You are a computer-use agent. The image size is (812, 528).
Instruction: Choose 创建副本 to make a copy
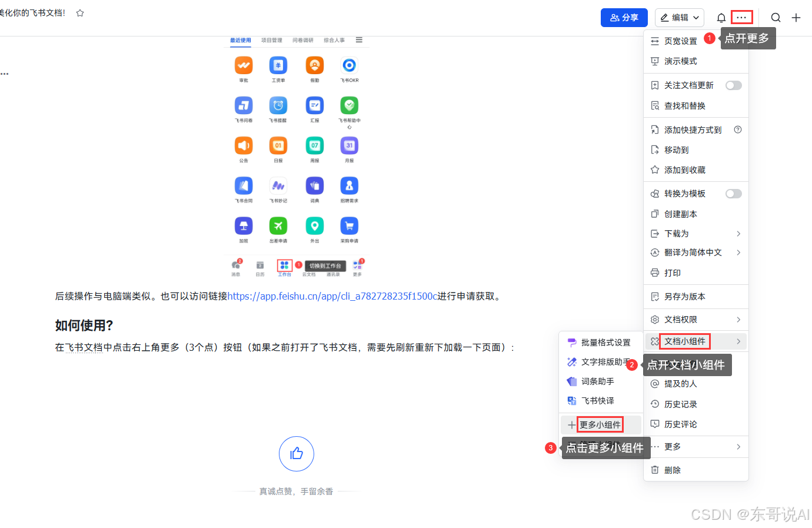[x=696, y=214]
